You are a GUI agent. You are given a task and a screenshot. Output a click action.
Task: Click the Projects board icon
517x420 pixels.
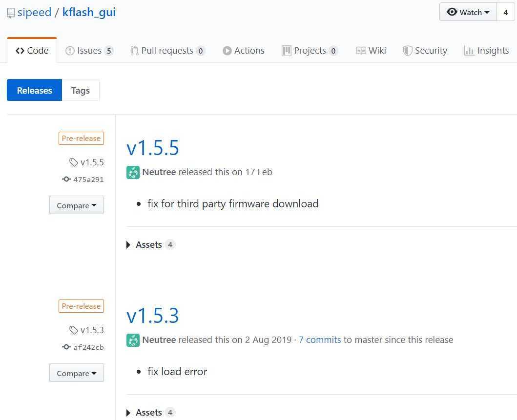(286, 51)
